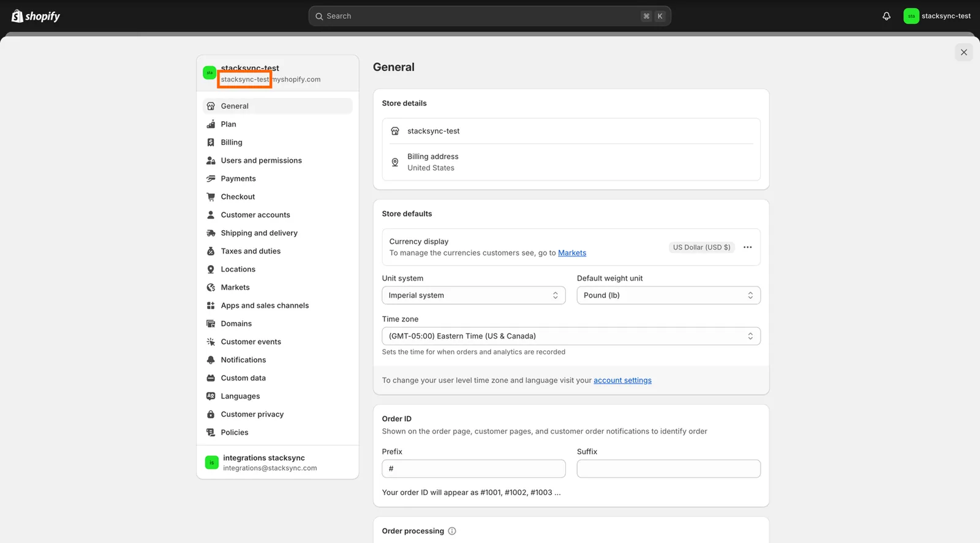
Task: Close the settings panel with X
Action: point(963,52)
